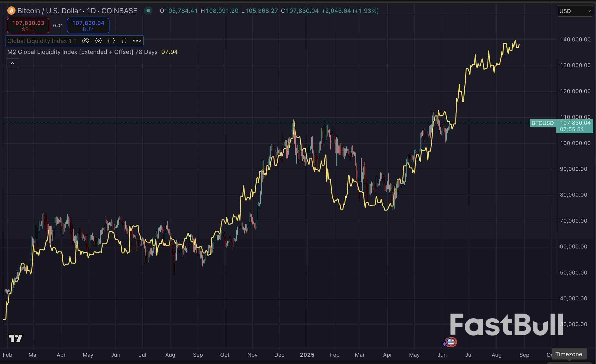Collapse the indicator legend with chevron
This screenshot has width=596, height=364.
tap(13, 63)
